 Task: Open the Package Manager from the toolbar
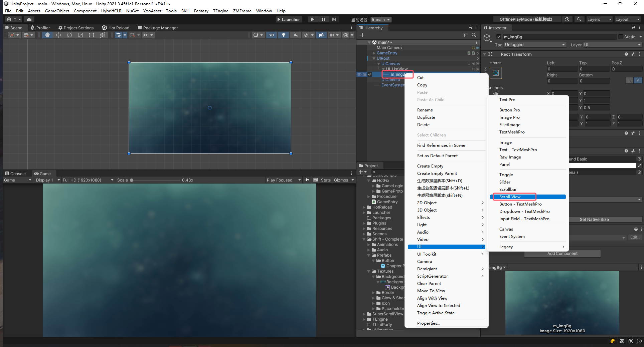tap(158, 28)
